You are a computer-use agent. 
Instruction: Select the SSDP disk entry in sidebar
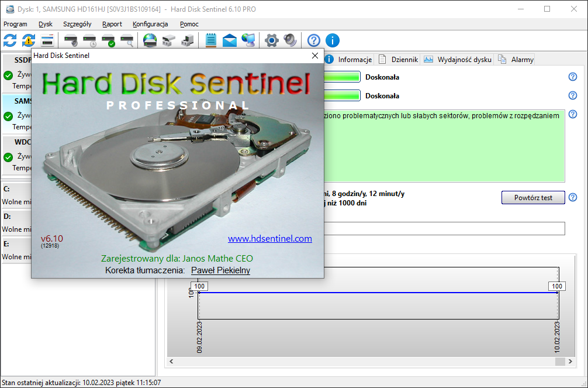coord(18,73)
